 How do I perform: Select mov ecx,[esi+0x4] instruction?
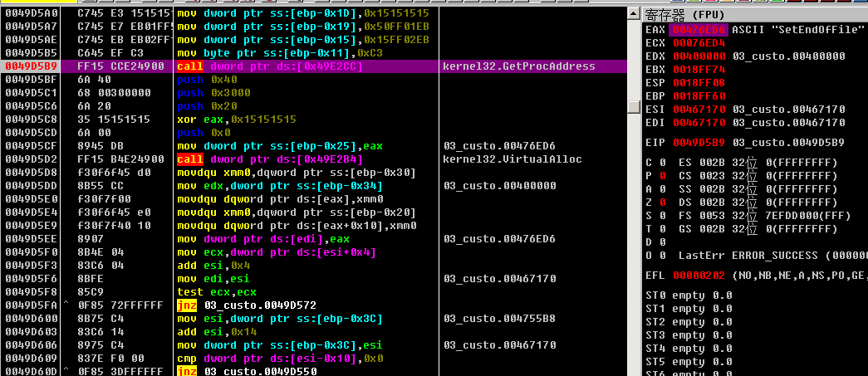pos(277,251)
